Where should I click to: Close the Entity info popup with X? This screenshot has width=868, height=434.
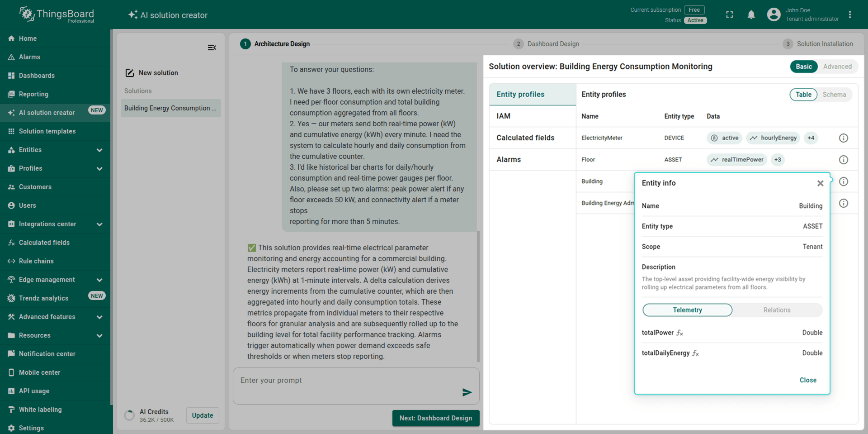coord(820,183)
